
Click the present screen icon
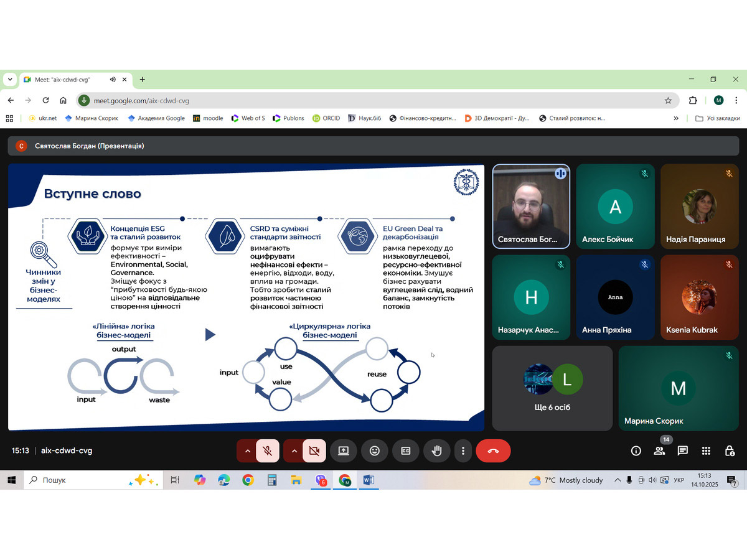pos(344,451)
